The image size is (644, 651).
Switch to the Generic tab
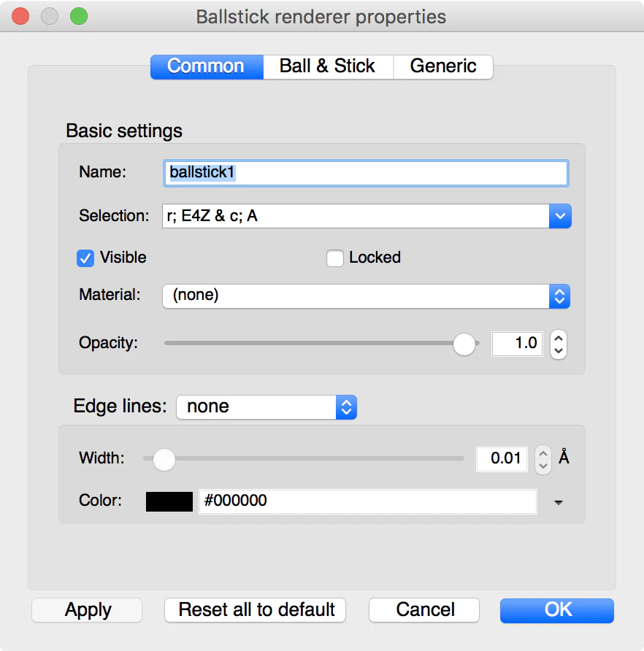(443, 66)
